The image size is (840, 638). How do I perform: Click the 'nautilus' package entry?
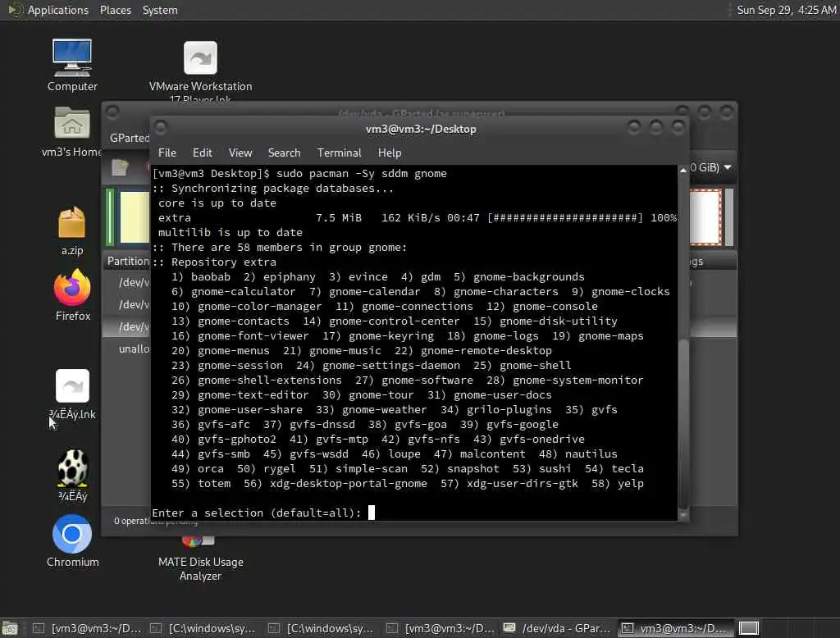tap(591, 453)
